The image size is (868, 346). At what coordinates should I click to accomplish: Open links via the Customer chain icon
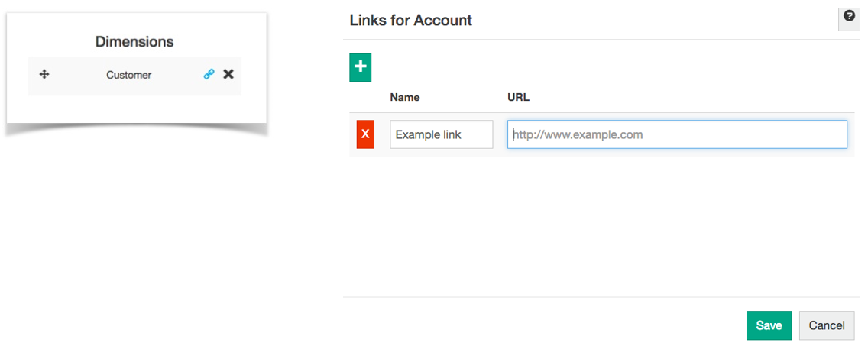pos(209,75)
